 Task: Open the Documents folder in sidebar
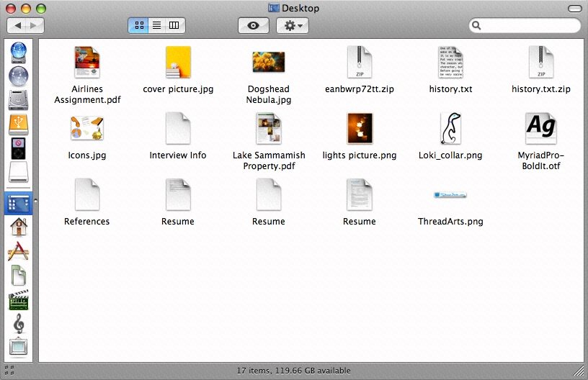pyautogui.click(x=19, y=276)
